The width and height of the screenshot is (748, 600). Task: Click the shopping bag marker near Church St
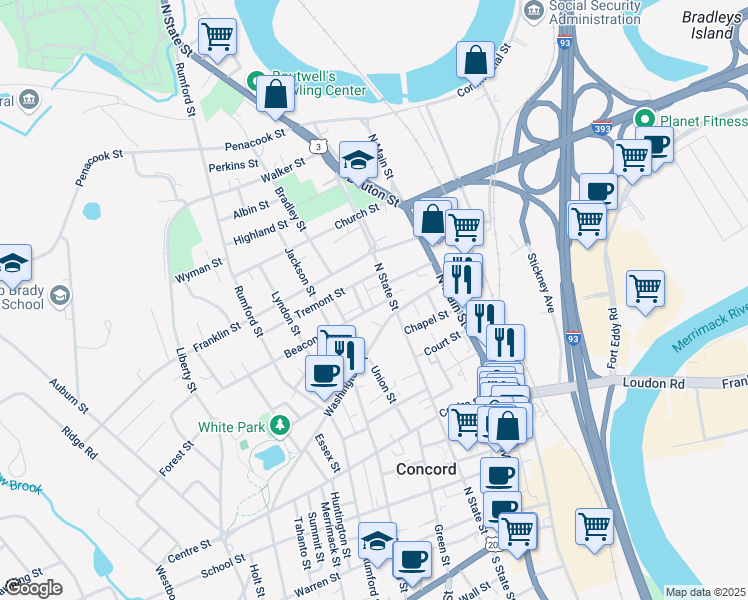pos(432,219)
